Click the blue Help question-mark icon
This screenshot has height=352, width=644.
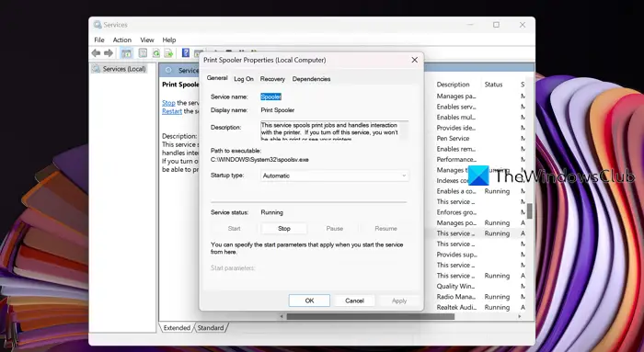coord(186,53)
